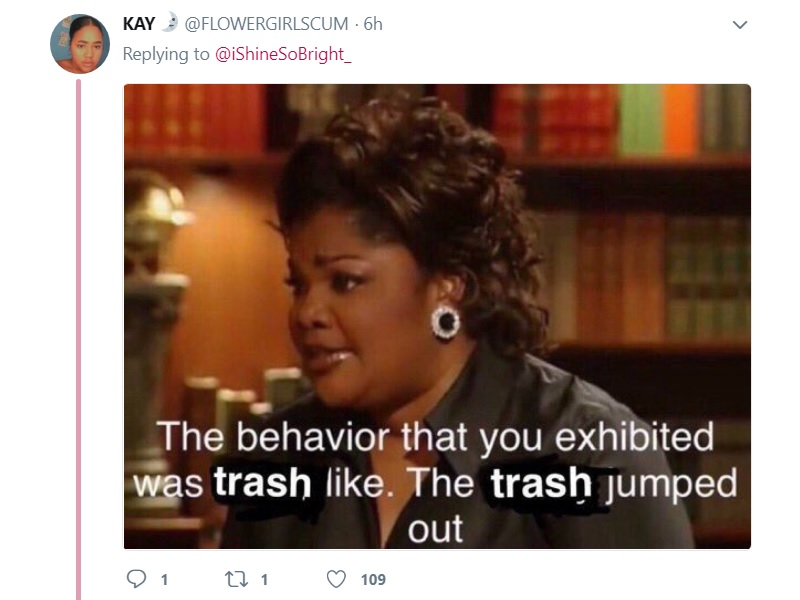Open the @FLOWERGIRLSCUM handle profile
800x600 pixels.
[x=266, y=23]
